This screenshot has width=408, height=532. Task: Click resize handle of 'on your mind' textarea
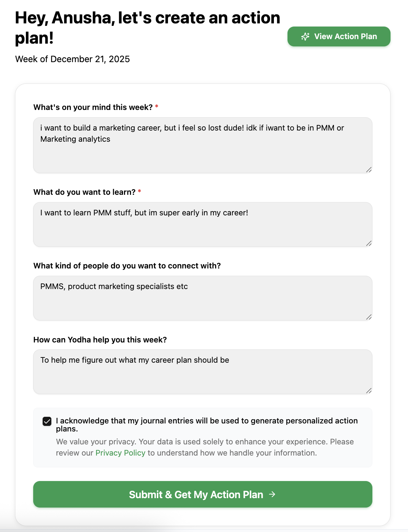pyautogui.click(x=369, y=170)
